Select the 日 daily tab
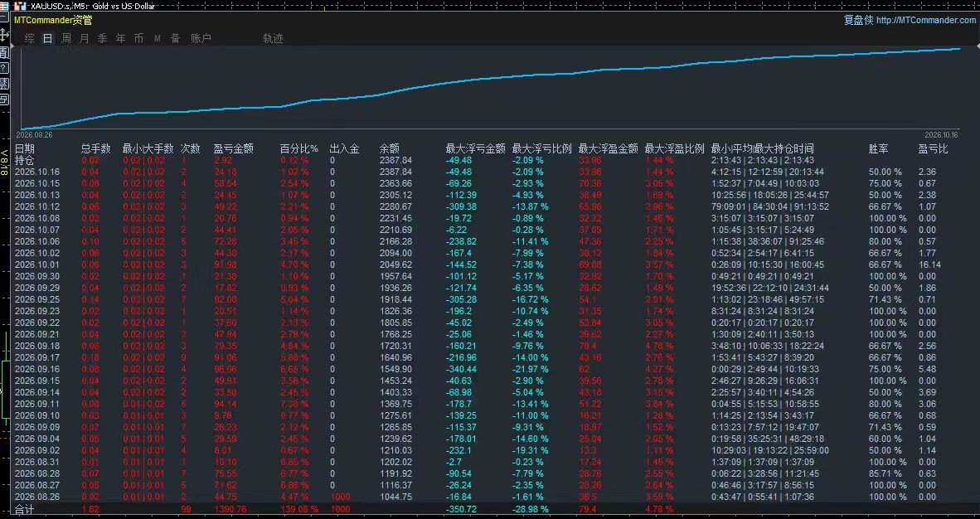Image resolution: width=980 pixels, height=519 pixels. click(x=47, y=38)
